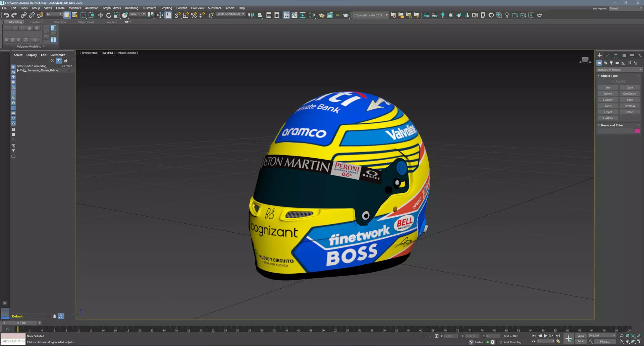Viewport: 644px width, 346px height.
Task: Open the Scripting menu
Action: pos(166,8)
